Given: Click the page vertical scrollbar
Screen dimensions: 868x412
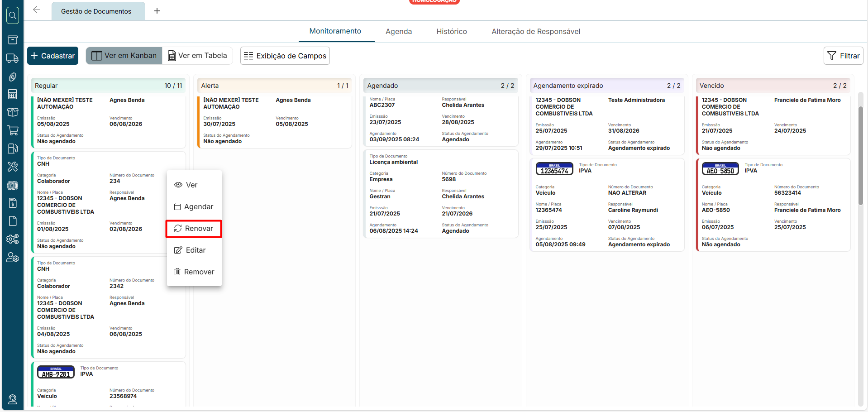Looking at the screenshot, I should pos(861,156).
